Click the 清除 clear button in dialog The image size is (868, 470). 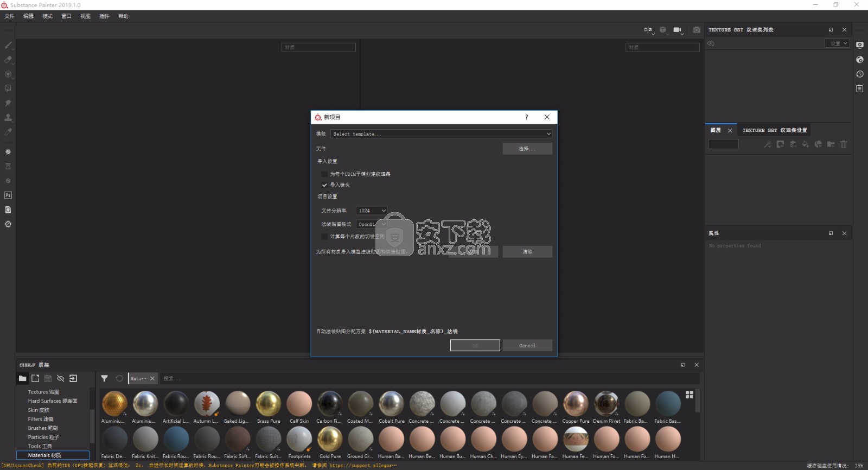[527, 252]
